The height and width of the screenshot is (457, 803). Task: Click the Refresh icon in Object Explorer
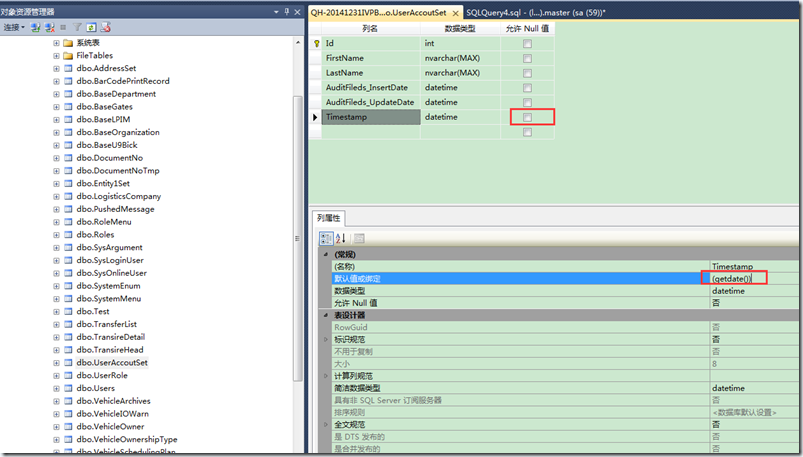click(91, 27)
